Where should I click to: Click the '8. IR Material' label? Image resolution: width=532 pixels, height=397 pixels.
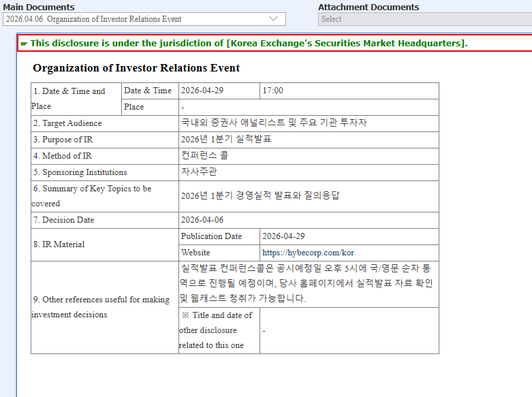(x=59, y=244)
